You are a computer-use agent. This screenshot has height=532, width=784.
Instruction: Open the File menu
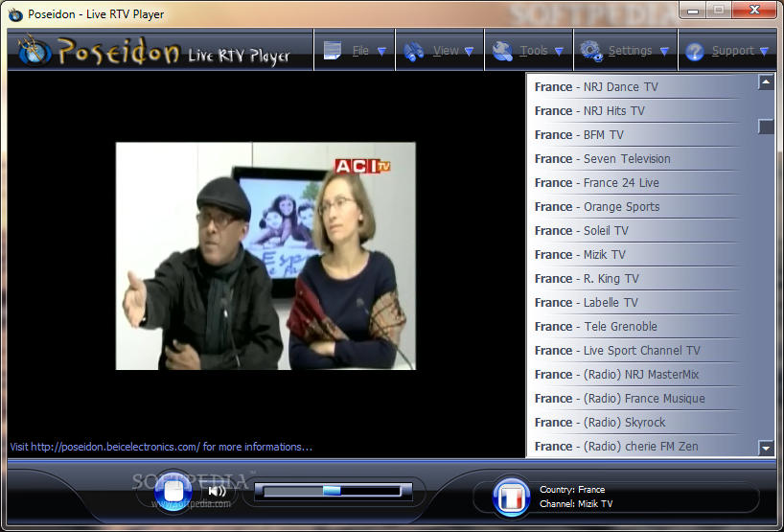point(355,51)
